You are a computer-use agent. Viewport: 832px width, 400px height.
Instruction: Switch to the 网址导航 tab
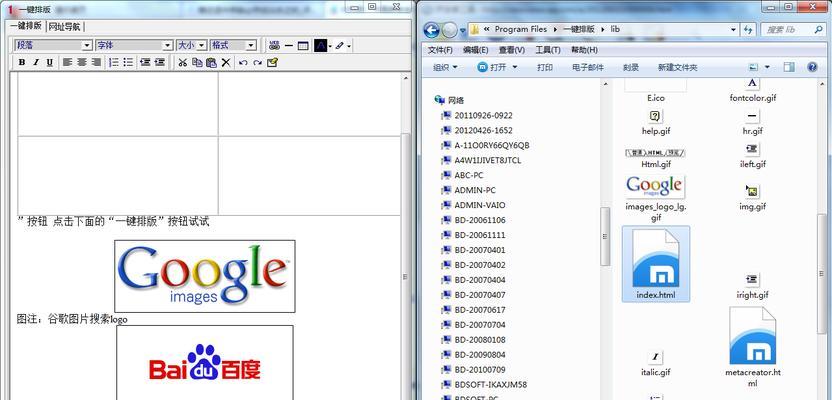pyautogui.click(x=64, y=27)
